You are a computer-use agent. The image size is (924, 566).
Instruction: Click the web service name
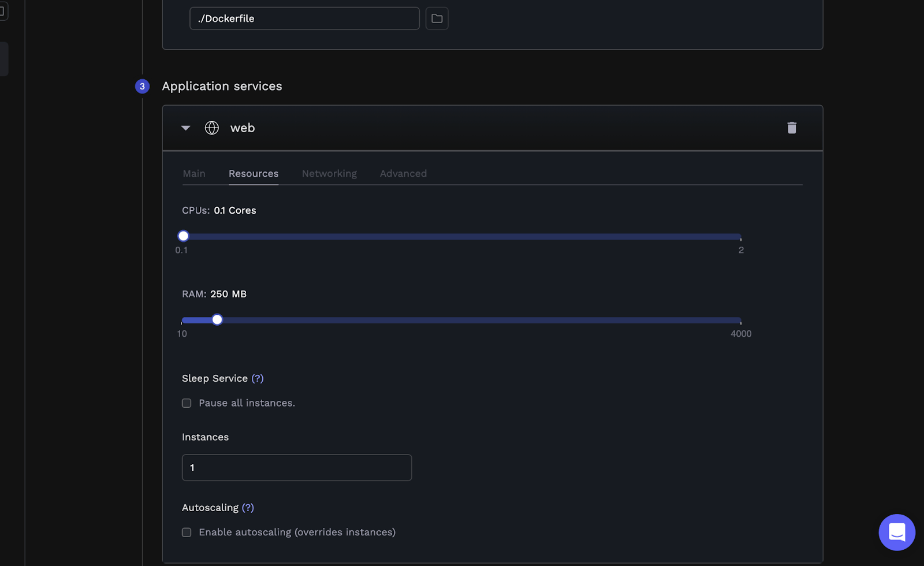[243, 128]
